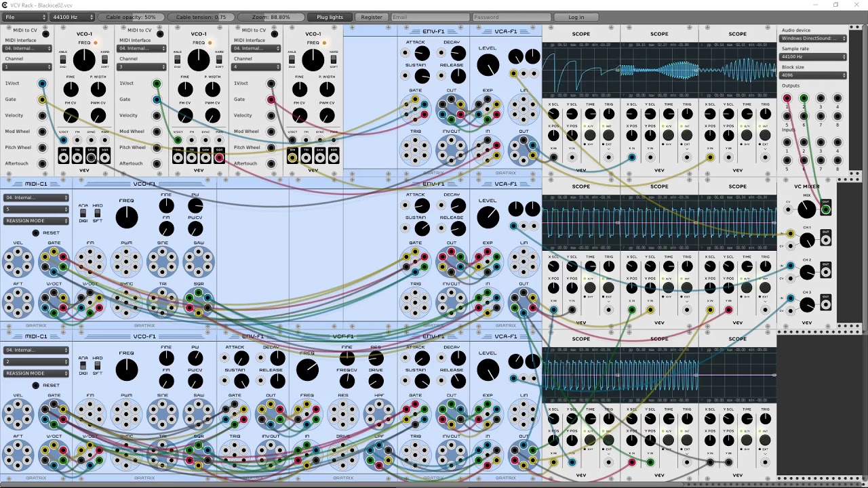Flip HRD/SFT switch beside the channel 2 MIDI-C1
The height and width of the screenshot is (488, 868).
98,367
